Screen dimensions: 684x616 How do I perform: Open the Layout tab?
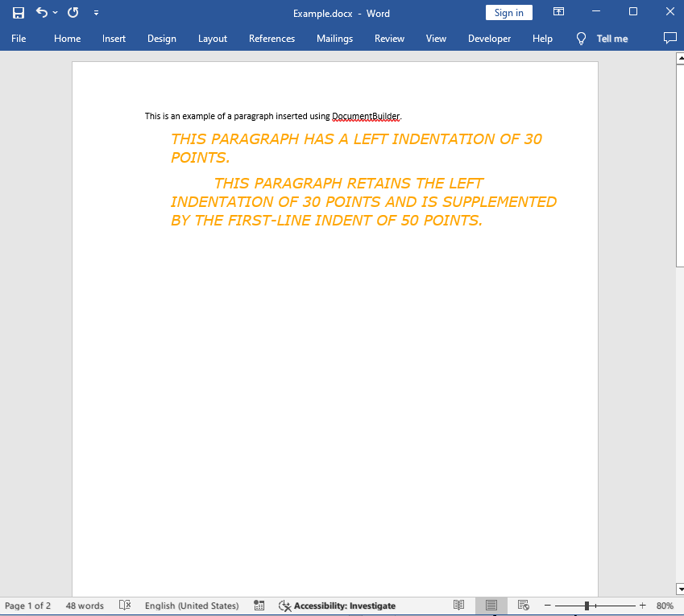tap(213, 39)
